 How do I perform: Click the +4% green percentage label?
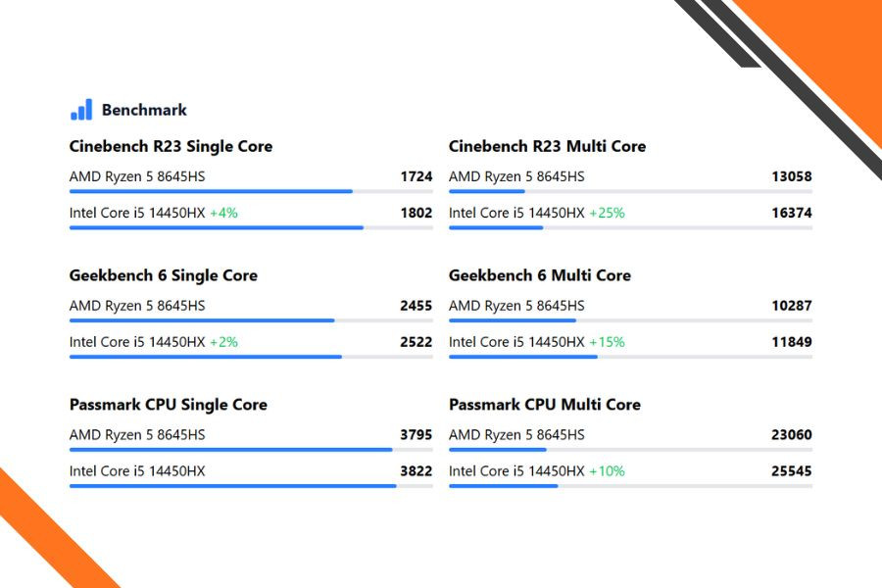point(223,213)
